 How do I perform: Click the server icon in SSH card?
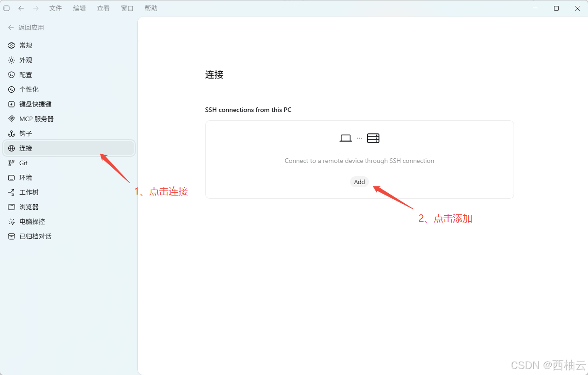[373, 138]
